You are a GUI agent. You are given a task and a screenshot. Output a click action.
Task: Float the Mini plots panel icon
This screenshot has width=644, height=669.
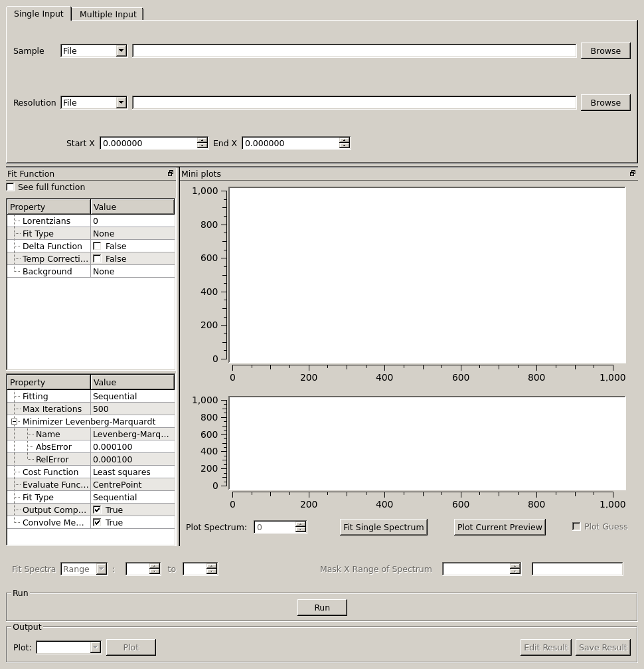pos(632,173)
